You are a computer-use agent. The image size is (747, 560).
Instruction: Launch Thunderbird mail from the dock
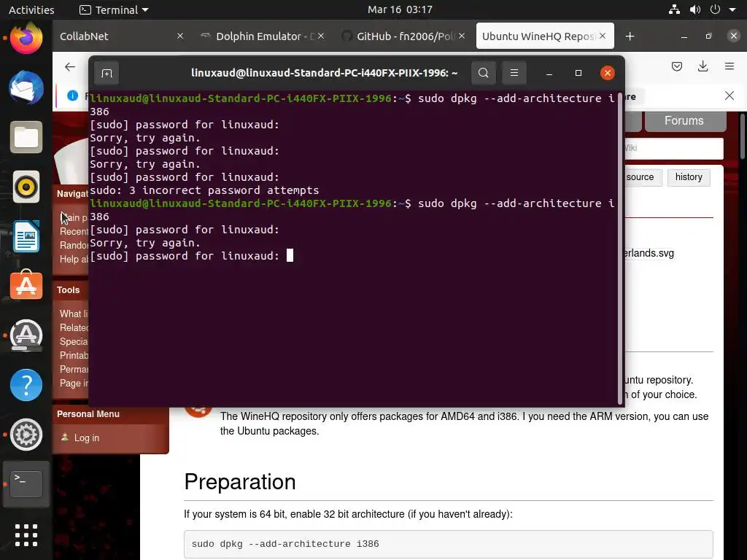26,87
